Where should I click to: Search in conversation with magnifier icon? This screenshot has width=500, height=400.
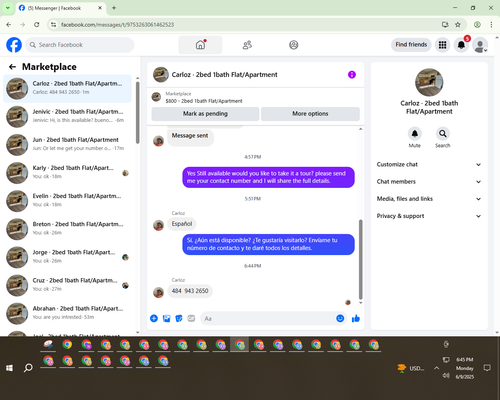(x=443, y=134)
